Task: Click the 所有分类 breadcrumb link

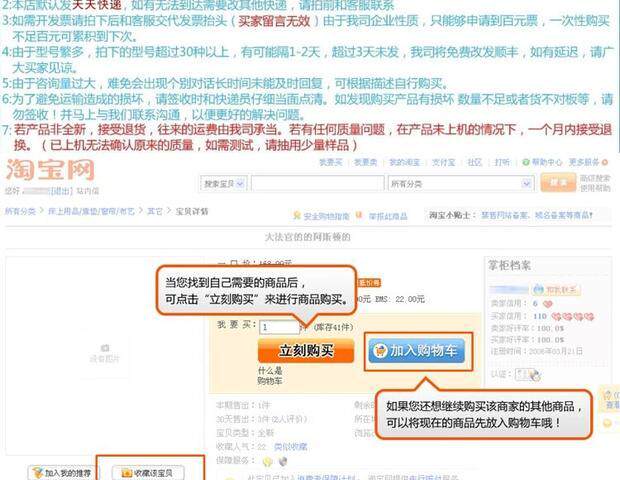Action: tap(20, 212)
